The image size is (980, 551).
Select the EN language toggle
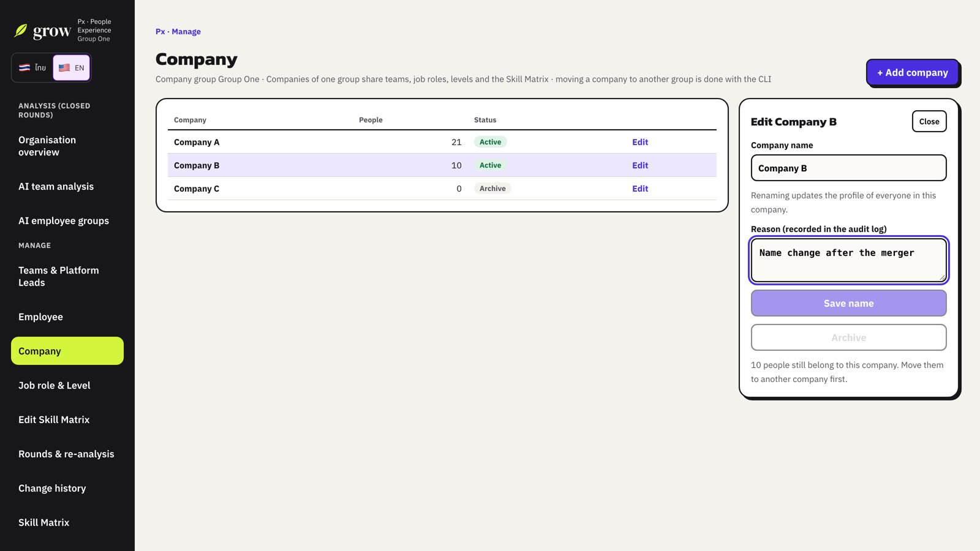tap(72, 67)
